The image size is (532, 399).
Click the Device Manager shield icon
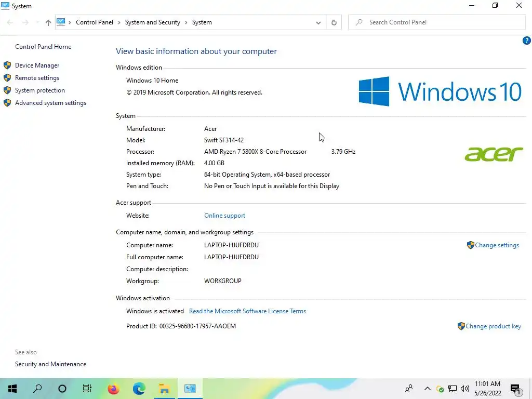click(7, 65)
